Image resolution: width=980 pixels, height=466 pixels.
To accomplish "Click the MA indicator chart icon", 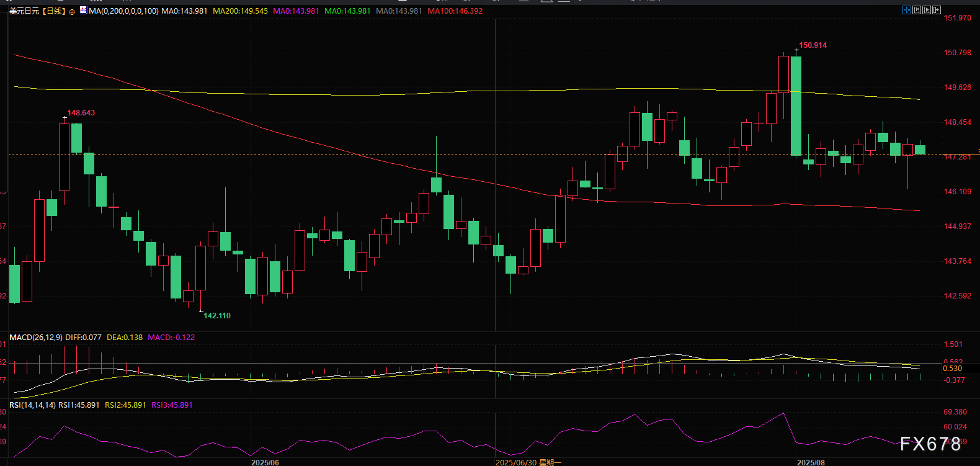I will pos(83,11).
